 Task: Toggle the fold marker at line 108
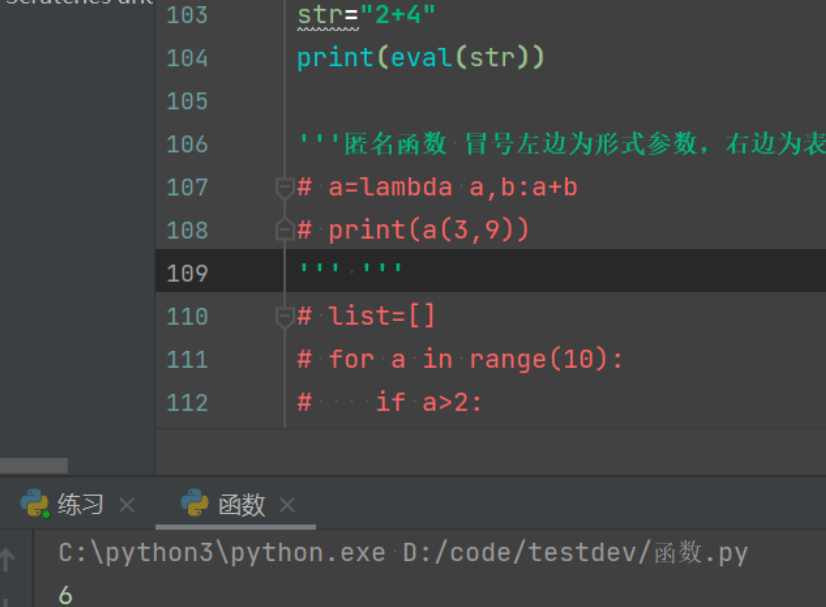284,230
